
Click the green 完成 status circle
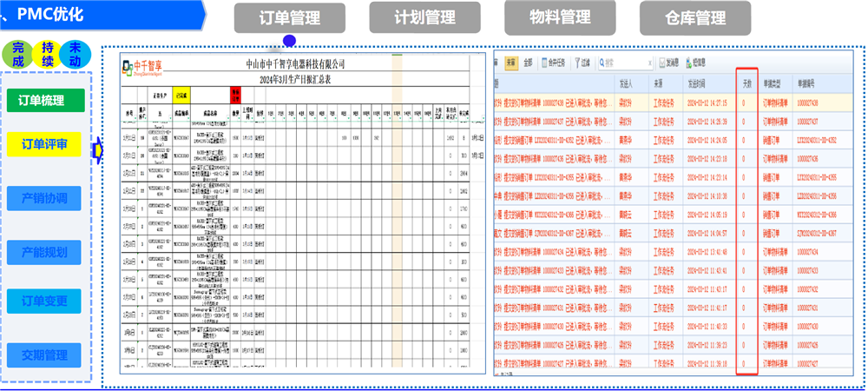(x=17, y=54)
